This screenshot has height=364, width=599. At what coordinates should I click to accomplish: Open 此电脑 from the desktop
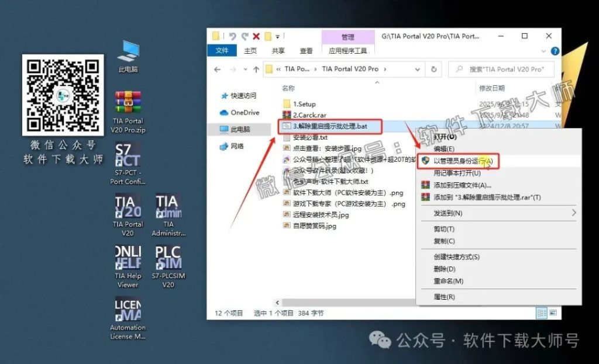[128, 50]
